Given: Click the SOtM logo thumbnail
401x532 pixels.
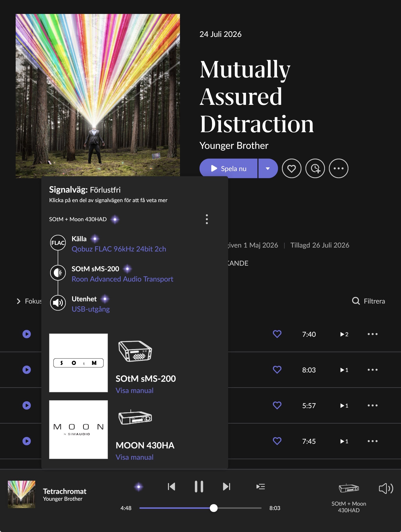Looking at the screenshot, I should [78, 363].
